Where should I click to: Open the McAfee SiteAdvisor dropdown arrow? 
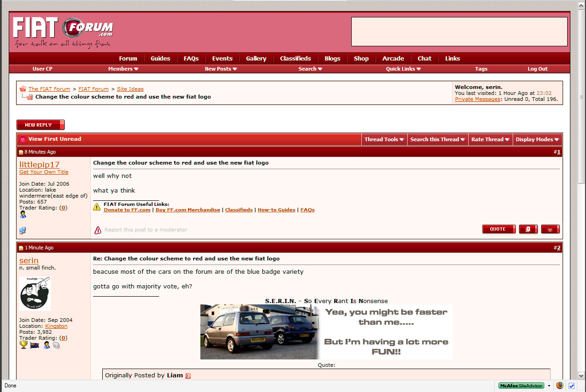pos(549,386)
